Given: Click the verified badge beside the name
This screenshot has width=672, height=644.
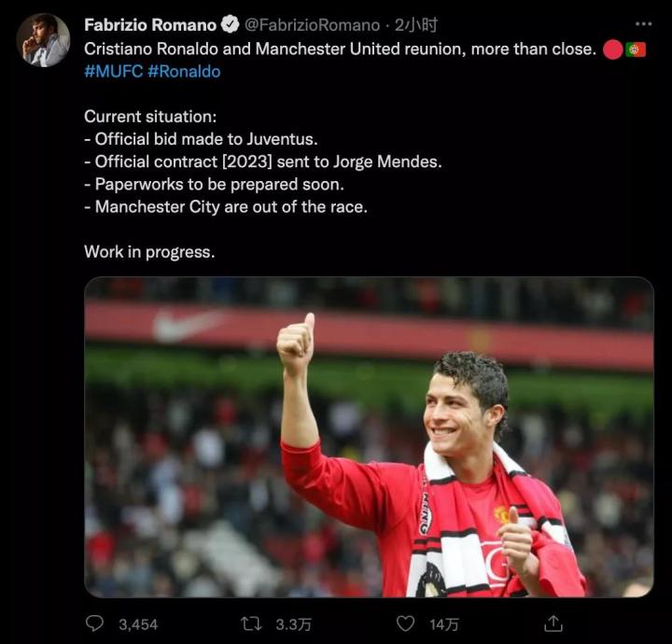Looking at the screenshot, I should pos(230,25).
